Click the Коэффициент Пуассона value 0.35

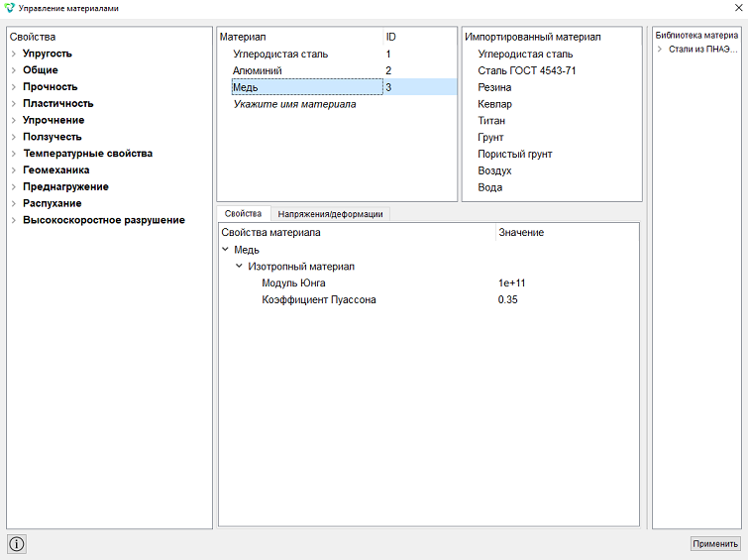pyautogui.click(x=507, y=299)
